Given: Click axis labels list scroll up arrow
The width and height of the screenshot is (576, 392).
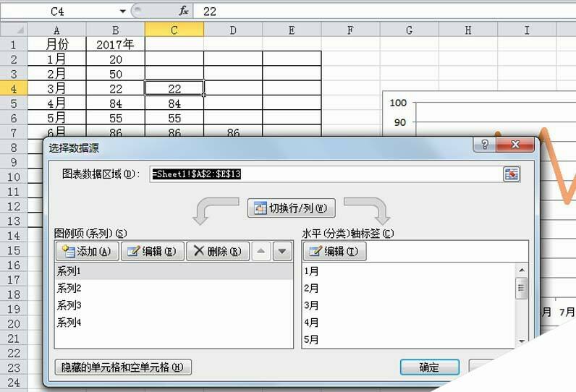Looking at the screenshot, I should pos(522,270).
